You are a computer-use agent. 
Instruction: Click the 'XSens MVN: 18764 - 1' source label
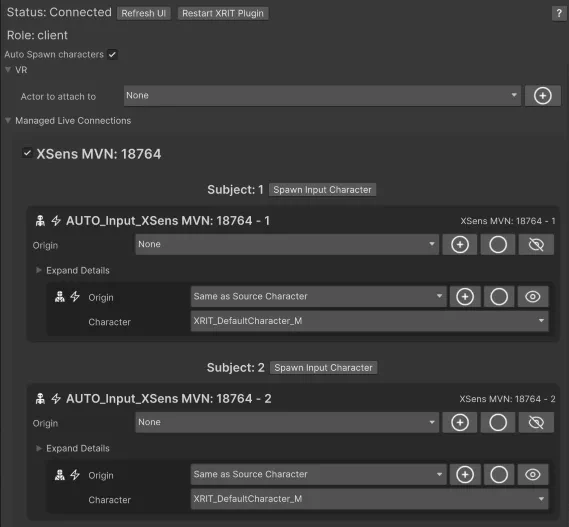click(508, 221)
